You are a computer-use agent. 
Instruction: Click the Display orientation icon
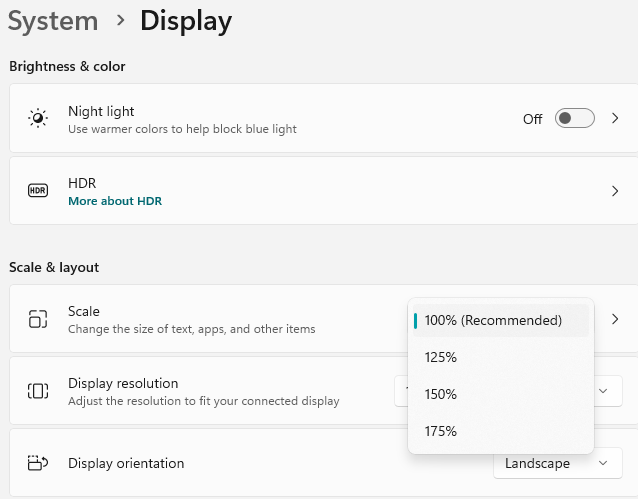pos(38,463)
